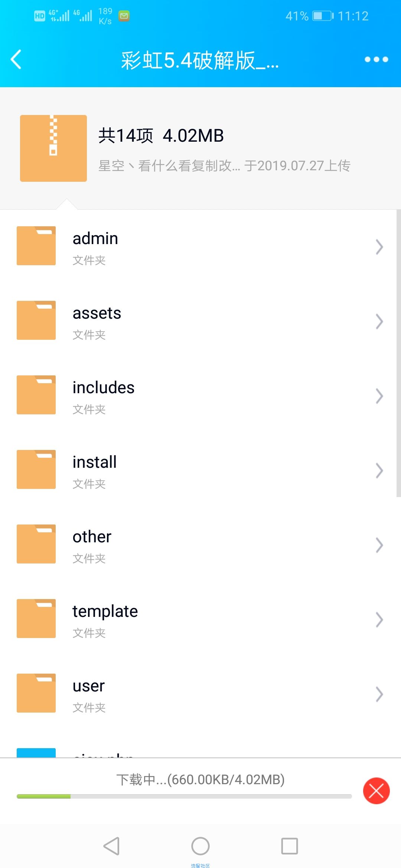
Task: Tap the install folder icon
Action: point(36,469)
